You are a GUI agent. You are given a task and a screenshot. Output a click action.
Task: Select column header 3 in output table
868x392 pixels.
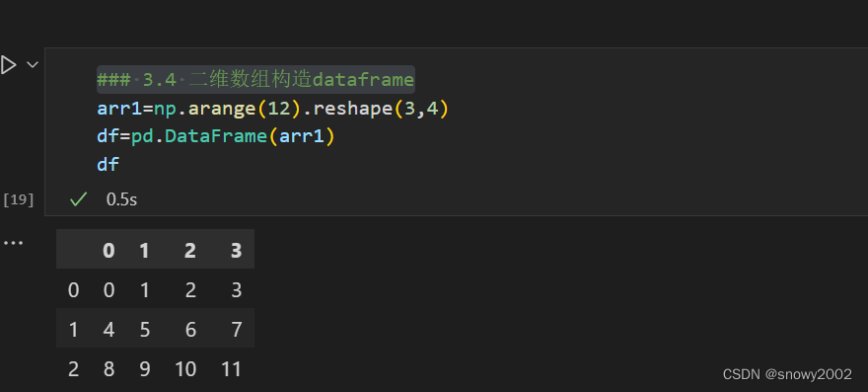click(x=237, y=251)
